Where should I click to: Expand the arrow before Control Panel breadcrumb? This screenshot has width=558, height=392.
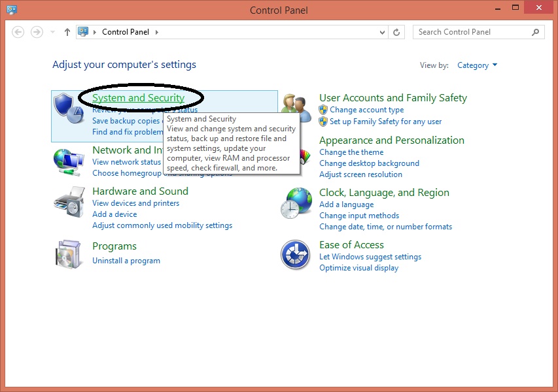click(95, 33)
